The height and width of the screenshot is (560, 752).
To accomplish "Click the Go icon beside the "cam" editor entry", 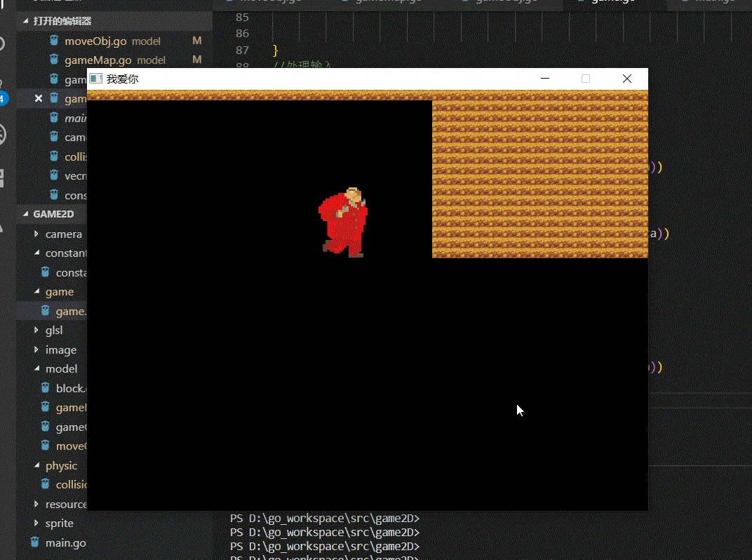I will pyautogui.click(x=54, y=138).
